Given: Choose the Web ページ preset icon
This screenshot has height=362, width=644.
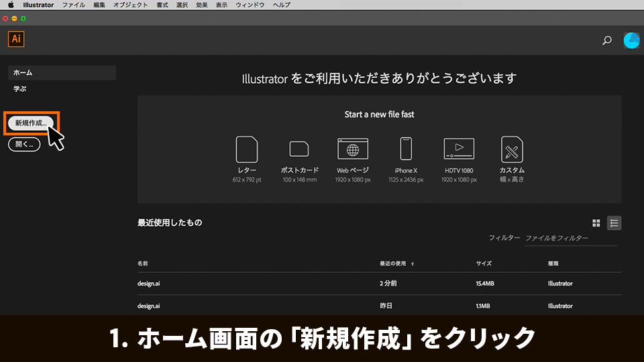Looking at the screenshot, I should tap(353, 149).
